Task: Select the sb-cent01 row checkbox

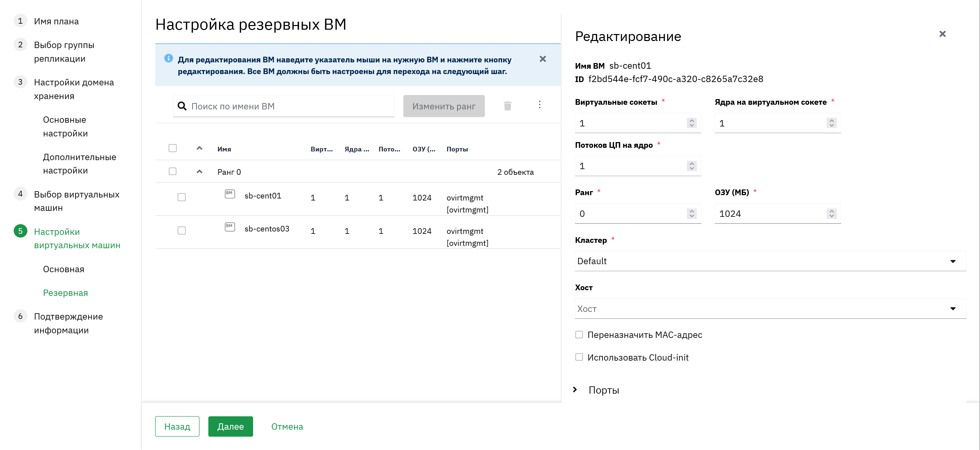Action: (x=181, y=197)
